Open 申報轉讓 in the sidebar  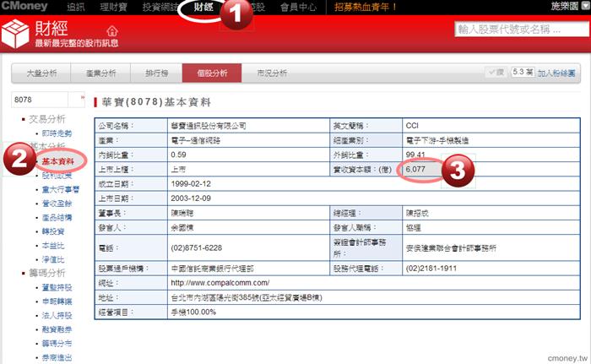coord(57,302)
